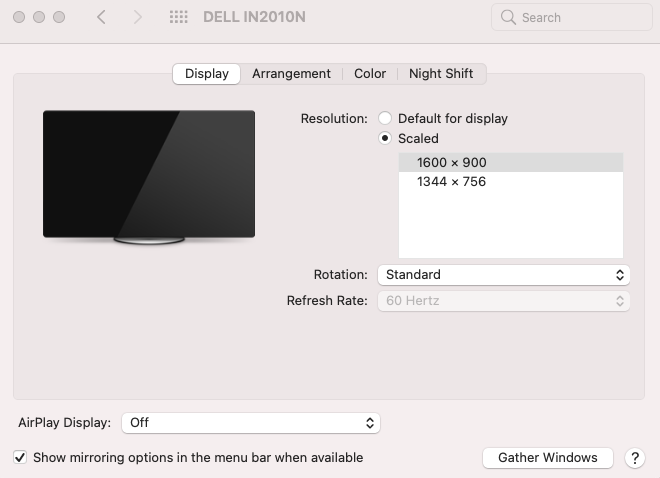Screen dimensions: 660x478
Task: Zoom the window with green button
Action: point(59,17)
